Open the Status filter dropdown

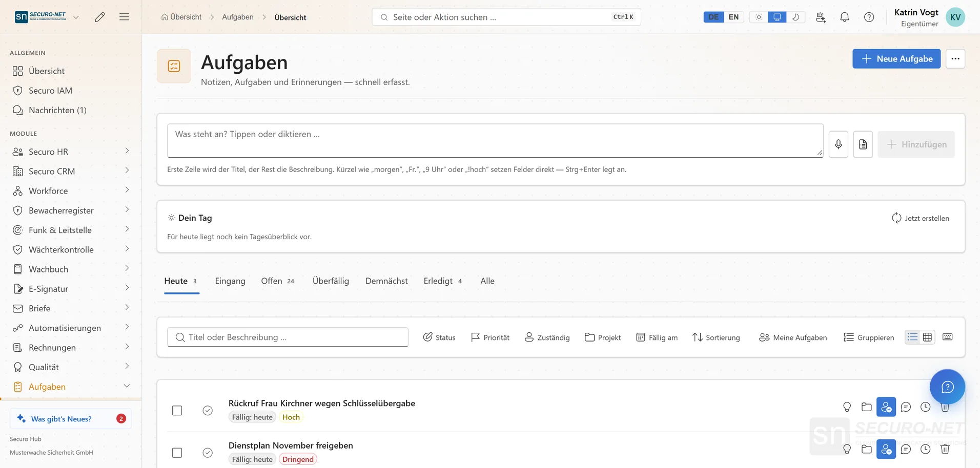pyautogui.click(x=439, y=337)
